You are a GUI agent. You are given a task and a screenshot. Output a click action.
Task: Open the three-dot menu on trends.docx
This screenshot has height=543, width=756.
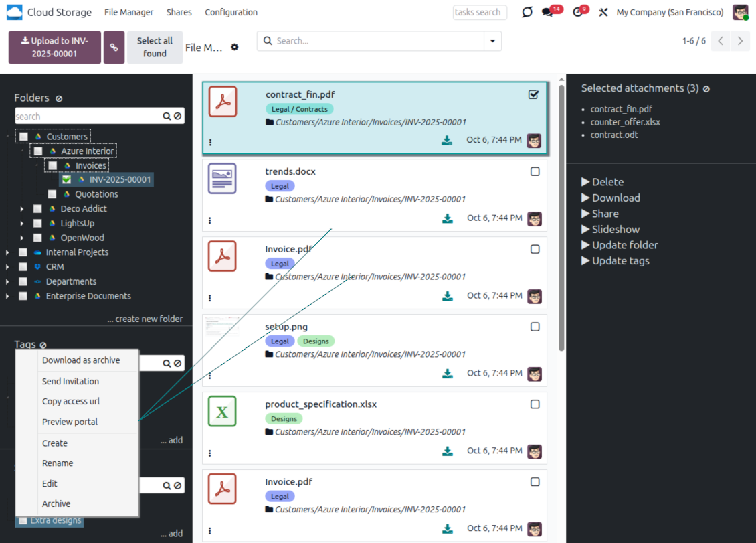pyautogui.click(x=210, y=220)
